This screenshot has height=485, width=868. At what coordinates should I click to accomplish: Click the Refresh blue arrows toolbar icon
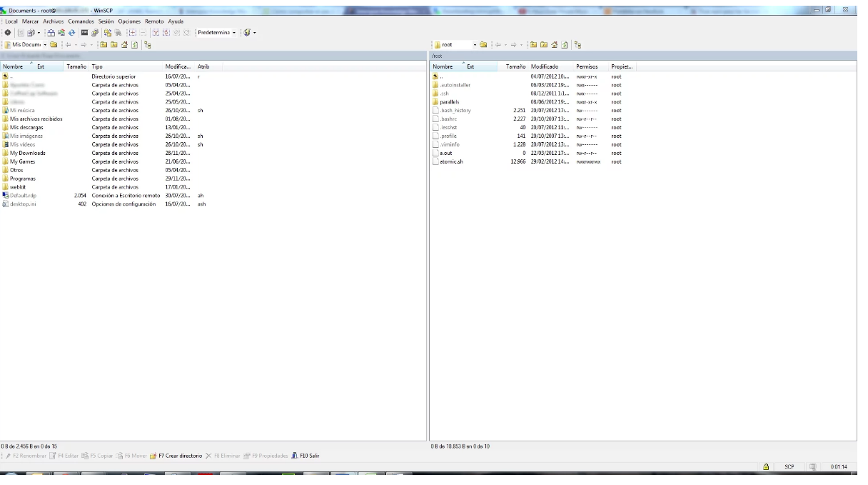(71, 33)
